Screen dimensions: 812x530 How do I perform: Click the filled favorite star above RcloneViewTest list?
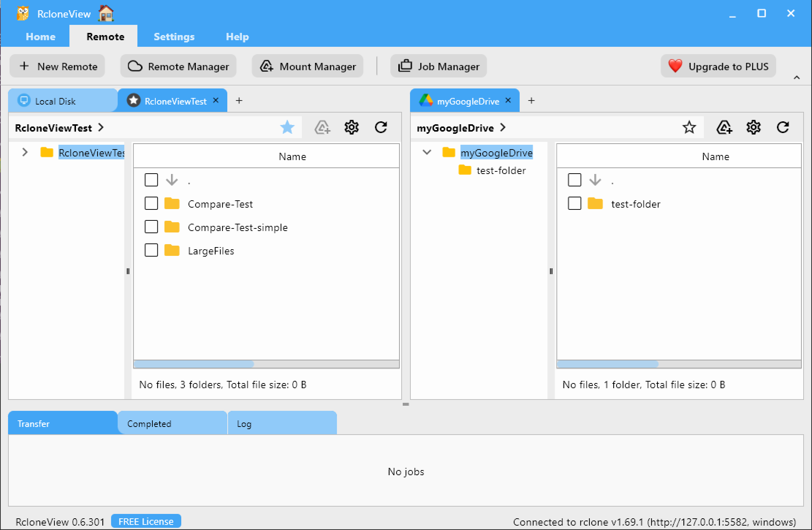(x=287, y=127)
